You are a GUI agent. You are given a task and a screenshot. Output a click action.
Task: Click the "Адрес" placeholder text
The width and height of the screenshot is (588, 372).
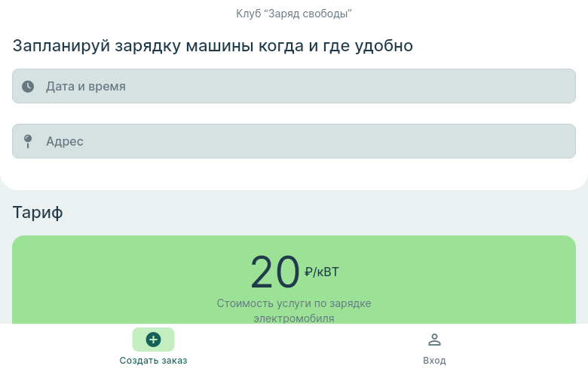tap(64, 141)
